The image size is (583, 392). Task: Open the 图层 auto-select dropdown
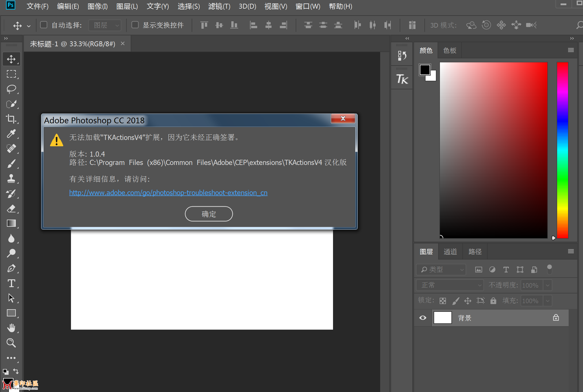point(105,25)
